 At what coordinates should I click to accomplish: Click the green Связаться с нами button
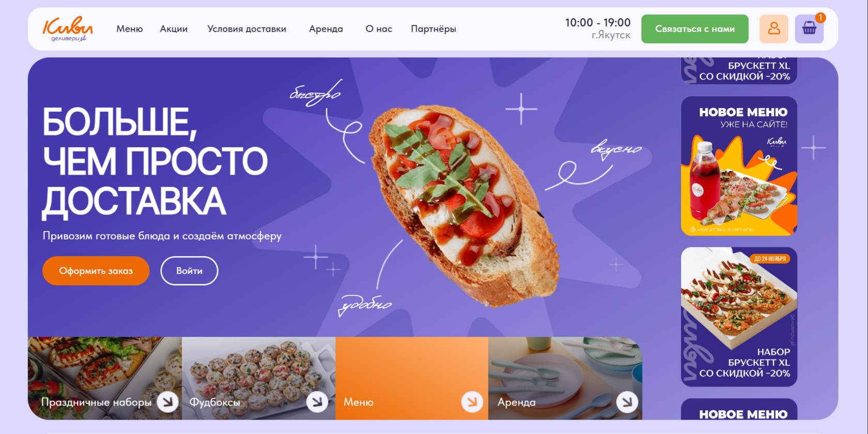pyautogui.click(x=695, y=29)
